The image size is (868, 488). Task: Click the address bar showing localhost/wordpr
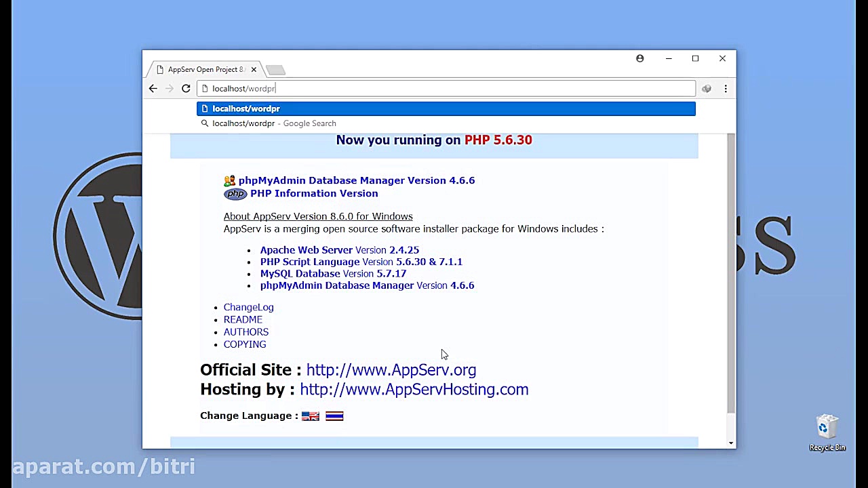pos(446,89)
